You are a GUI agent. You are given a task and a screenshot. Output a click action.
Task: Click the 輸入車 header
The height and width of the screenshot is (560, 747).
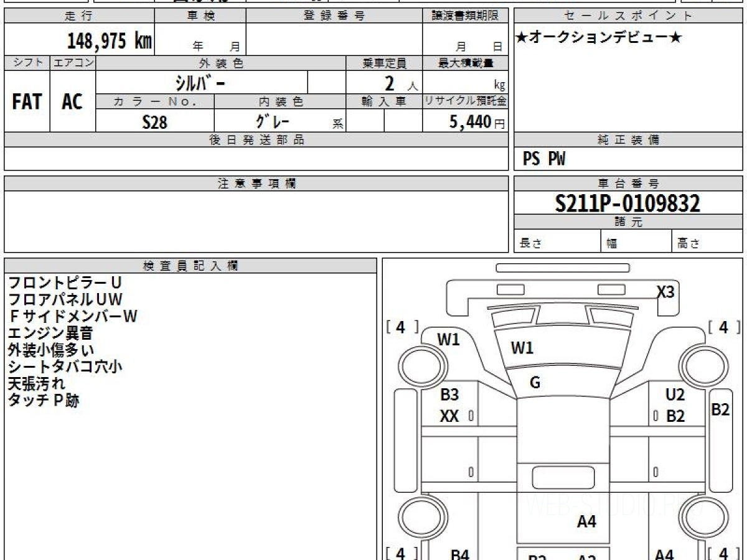pos(384,101)
